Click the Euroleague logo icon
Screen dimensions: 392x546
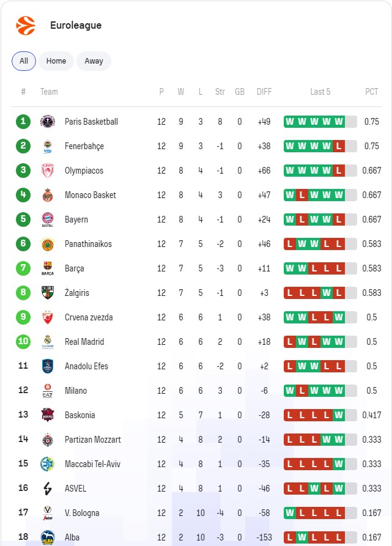tap(26, 26)
